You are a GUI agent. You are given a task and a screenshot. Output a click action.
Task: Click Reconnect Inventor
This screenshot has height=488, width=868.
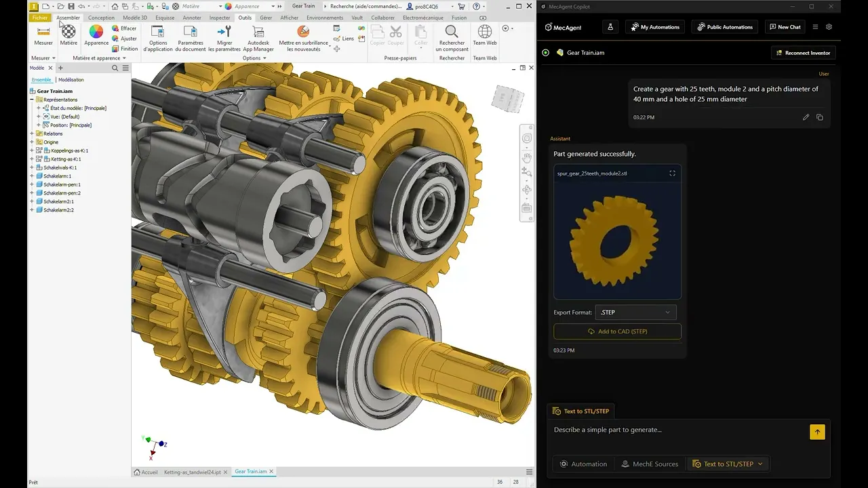click(803, 53)
